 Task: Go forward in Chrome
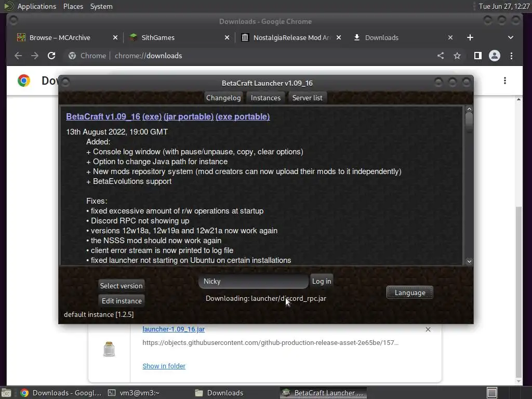pyautogui.click(x=35, y=56)
